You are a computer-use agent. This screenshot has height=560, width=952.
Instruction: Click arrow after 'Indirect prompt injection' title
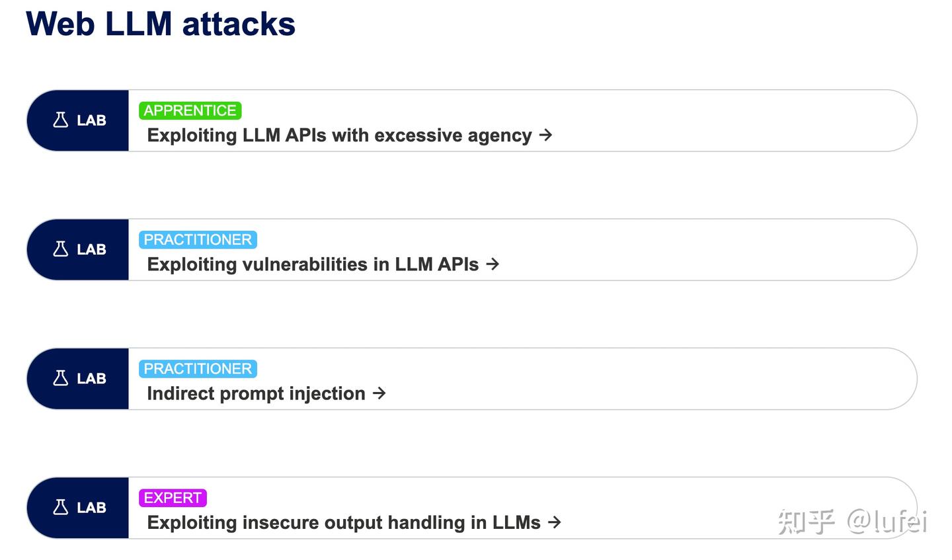point(379,393)
